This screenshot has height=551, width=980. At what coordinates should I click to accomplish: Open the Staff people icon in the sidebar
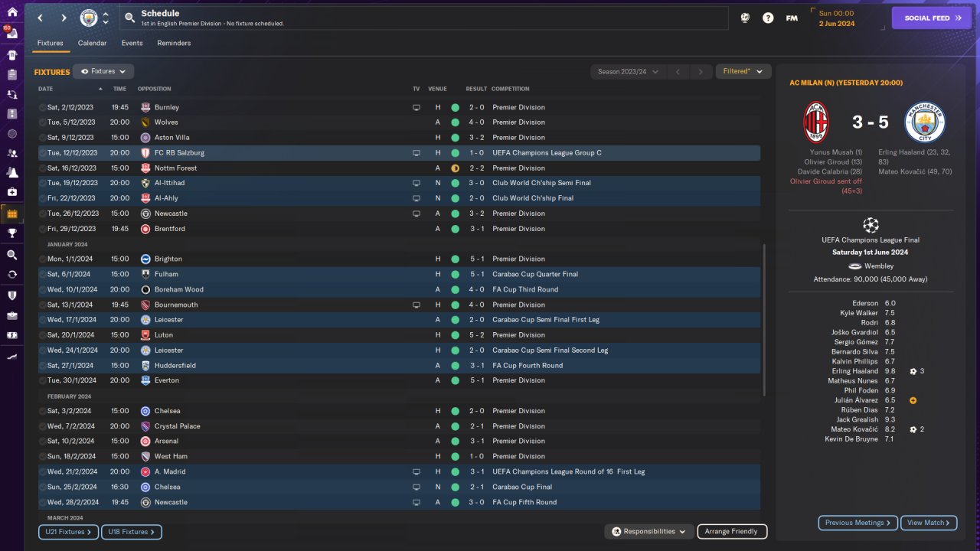click(x=11, y=154)
